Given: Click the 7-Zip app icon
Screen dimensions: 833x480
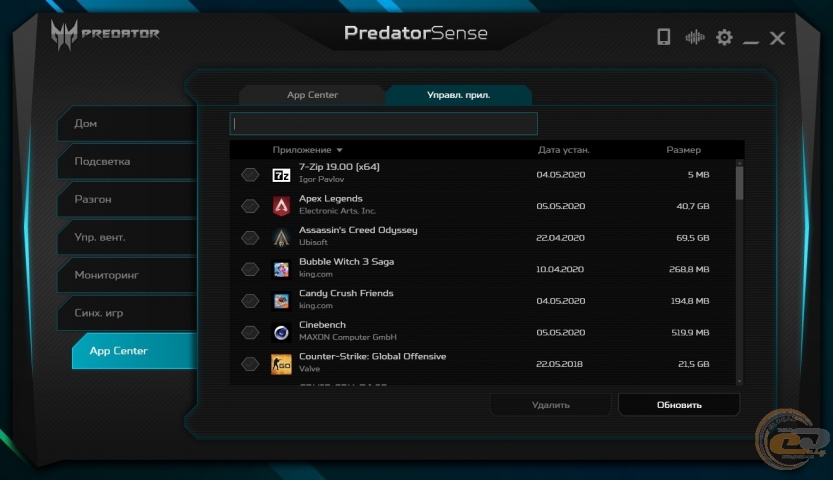Looking at the screenshot, I should click(x=281, y=175).
